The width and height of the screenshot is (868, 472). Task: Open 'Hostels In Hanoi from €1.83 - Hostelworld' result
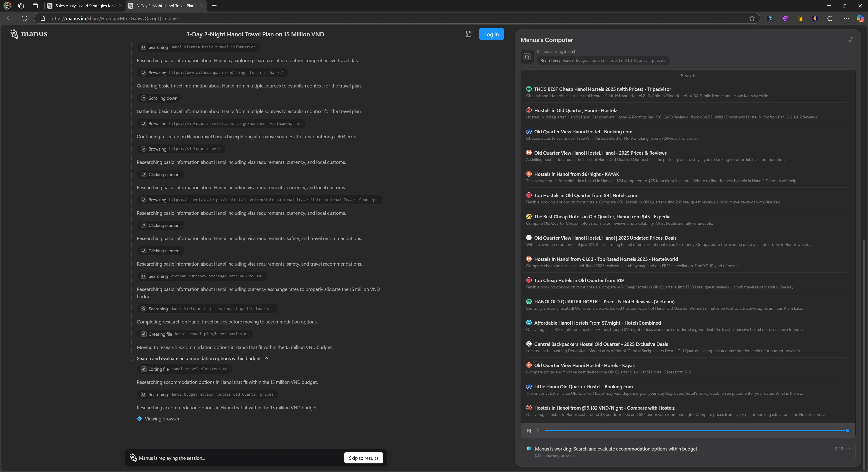tap(606, 259)
